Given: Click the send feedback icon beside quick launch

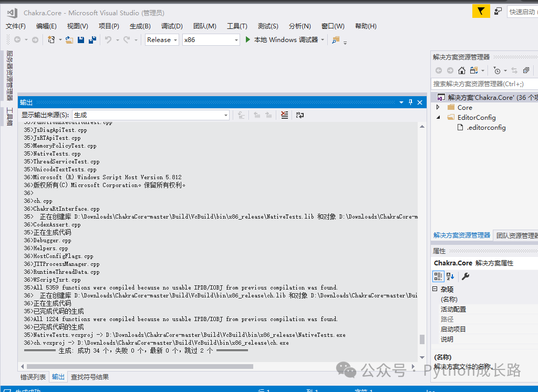Looking at the screenshot, I should tap(498, 12).
